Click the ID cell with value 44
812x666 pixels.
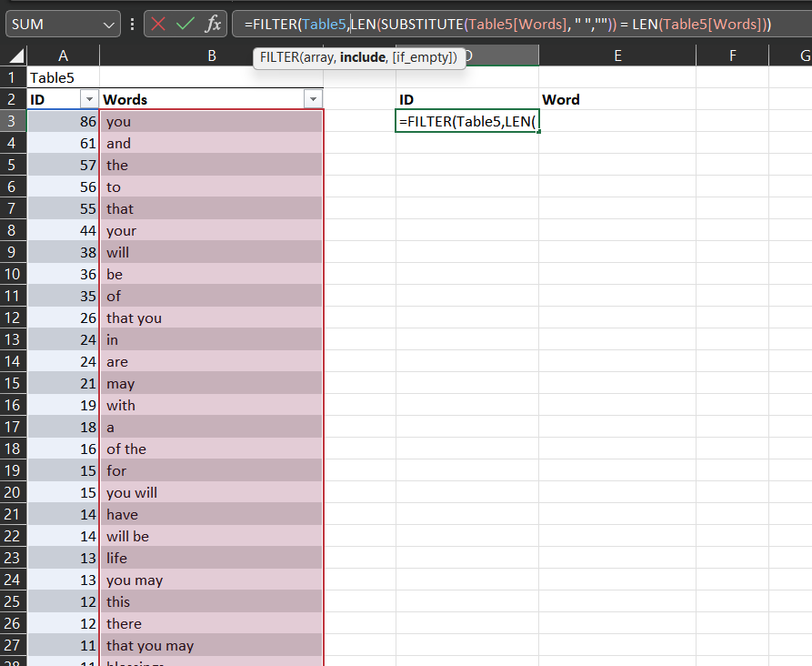pyautogui.click(x=63, y=230)
